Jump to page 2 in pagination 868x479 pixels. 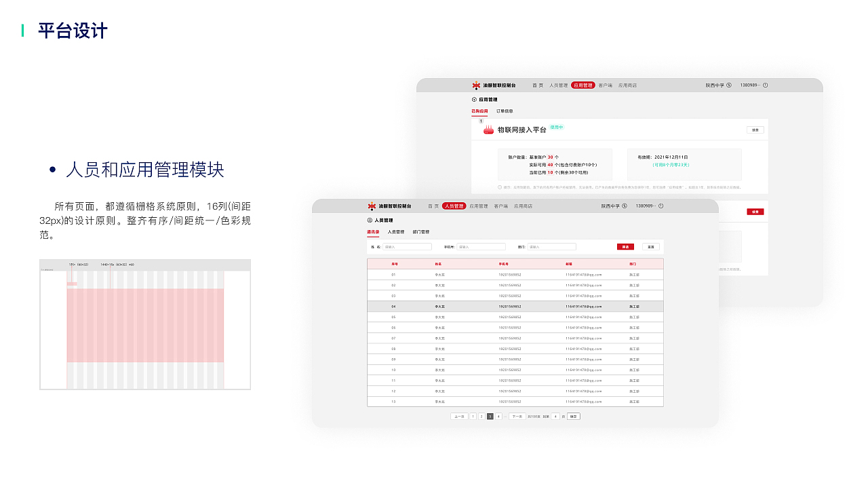481,416
